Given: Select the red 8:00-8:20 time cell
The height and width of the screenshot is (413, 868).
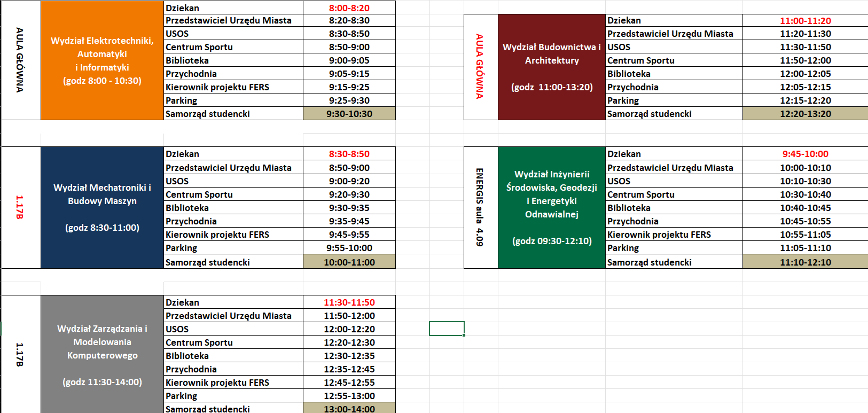Looking at the screenshot, I should click(349, 7).
